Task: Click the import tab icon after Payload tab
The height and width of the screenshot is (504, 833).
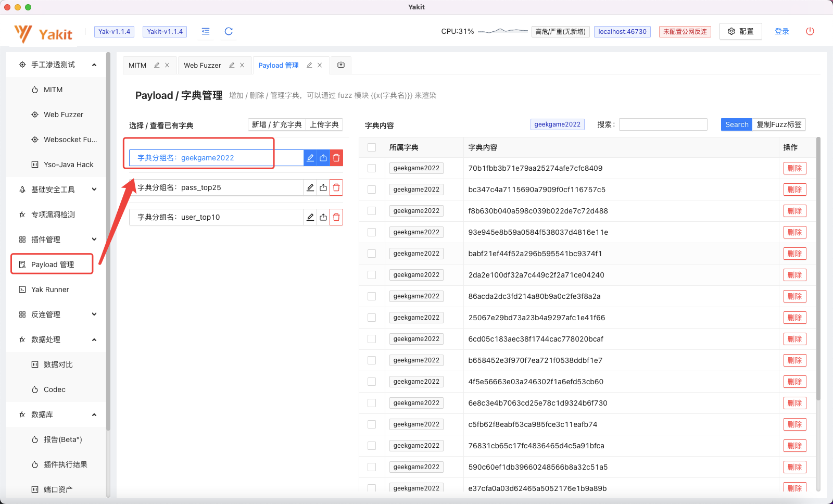Action: coord(341,65)
